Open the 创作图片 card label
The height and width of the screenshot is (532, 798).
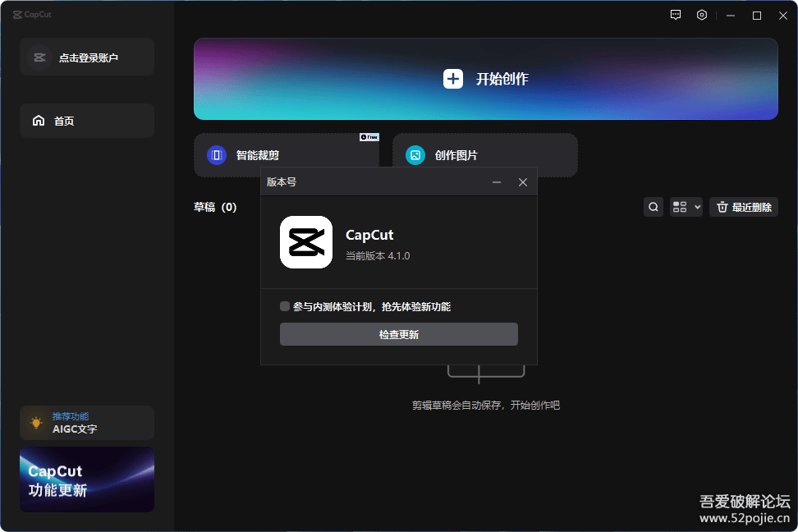click(x=456, y=155)
